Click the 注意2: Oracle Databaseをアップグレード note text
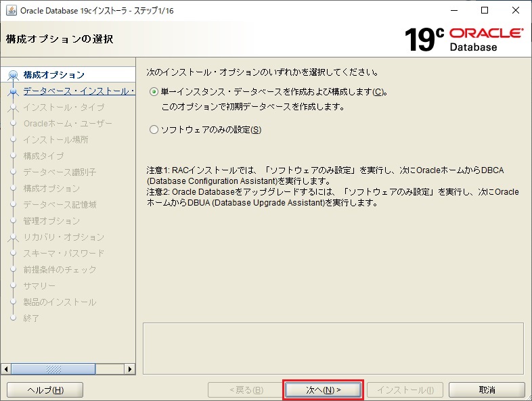This screenshot has height=401, width=532. point(332,197)
